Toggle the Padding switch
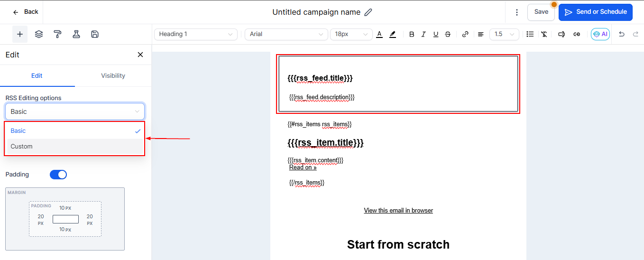 click(x=58, y=175)
